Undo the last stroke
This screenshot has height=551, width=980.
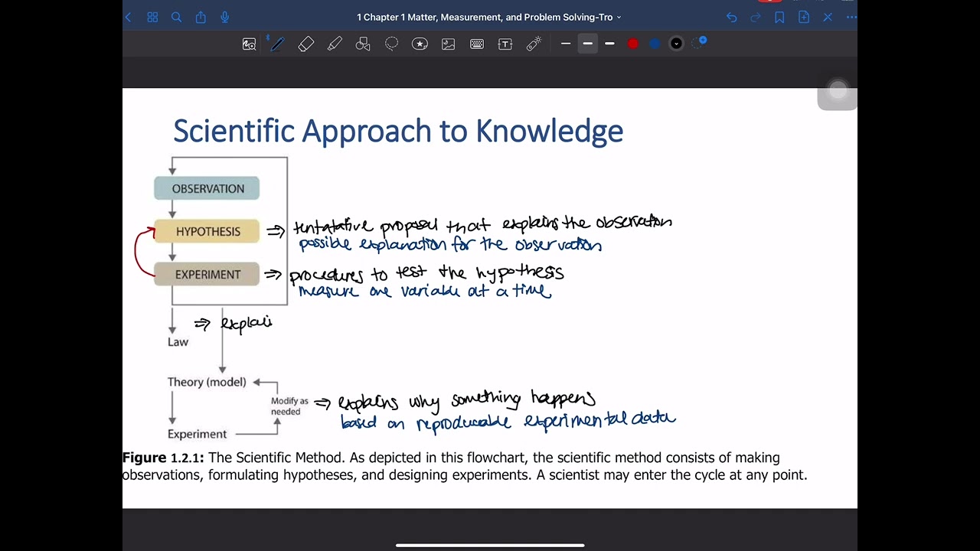click(731, 17)
